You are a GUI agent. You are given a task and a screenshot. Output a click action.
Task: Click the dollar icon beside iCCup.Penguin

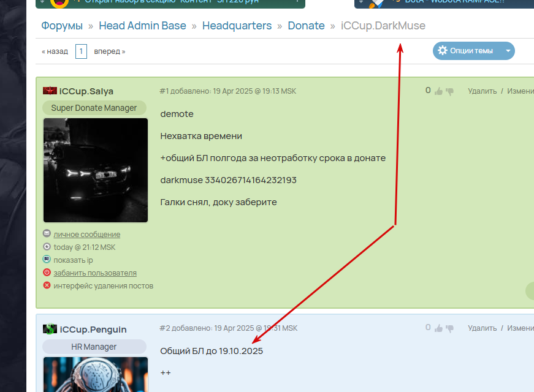pyautogui.click(x=50, y=329)
